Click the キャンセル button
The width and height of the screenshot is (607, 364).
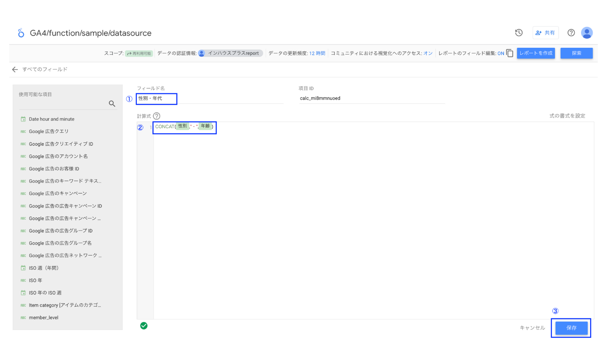point(532,328)
